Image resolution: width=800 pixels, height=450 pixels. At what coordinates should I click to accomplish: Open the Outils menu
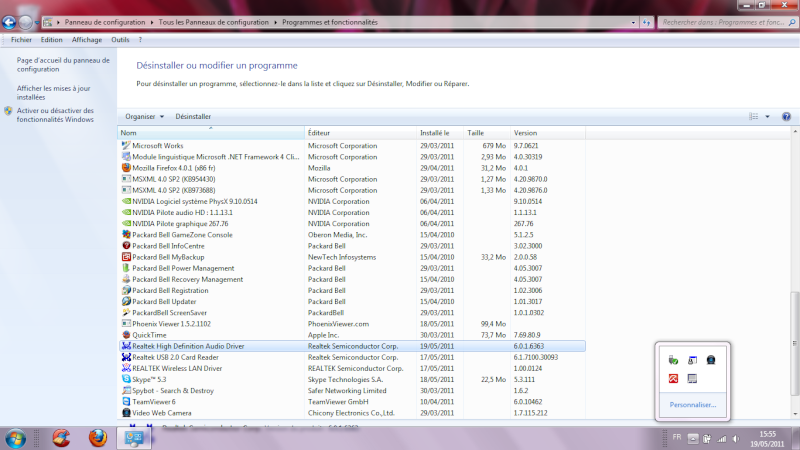coord(120,40)
